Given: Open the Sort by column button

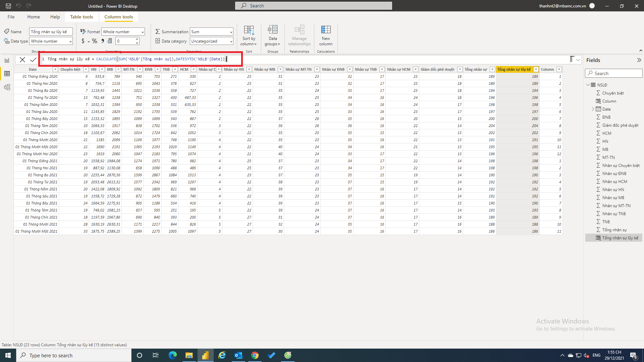Looking at the screenshot, I should (249, 36).
